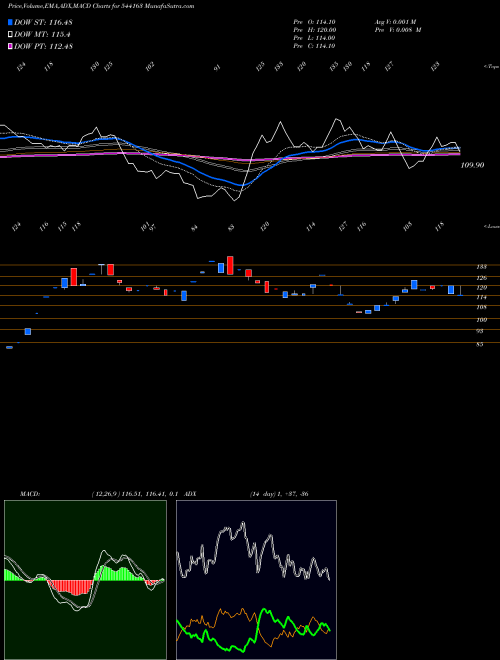Viewport: 500px width, 660px height.
Task: Click the 133 level on the candlestick axis
Action: pos(481,267)
